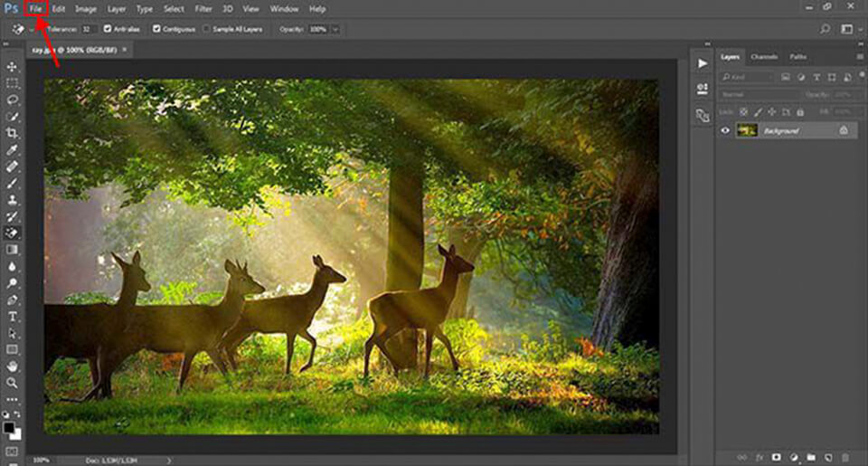Screen dimensions: 868x466
Task: Select the Blur tool
Action: [12, 266]
